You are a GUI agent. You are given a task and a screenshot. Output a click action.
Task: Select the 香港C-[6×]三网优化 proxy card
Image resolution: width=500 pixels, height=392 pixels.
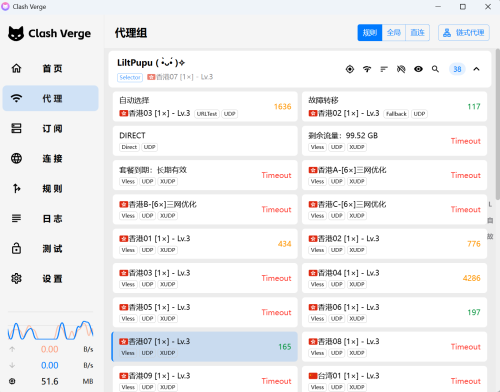coord(394,209)
